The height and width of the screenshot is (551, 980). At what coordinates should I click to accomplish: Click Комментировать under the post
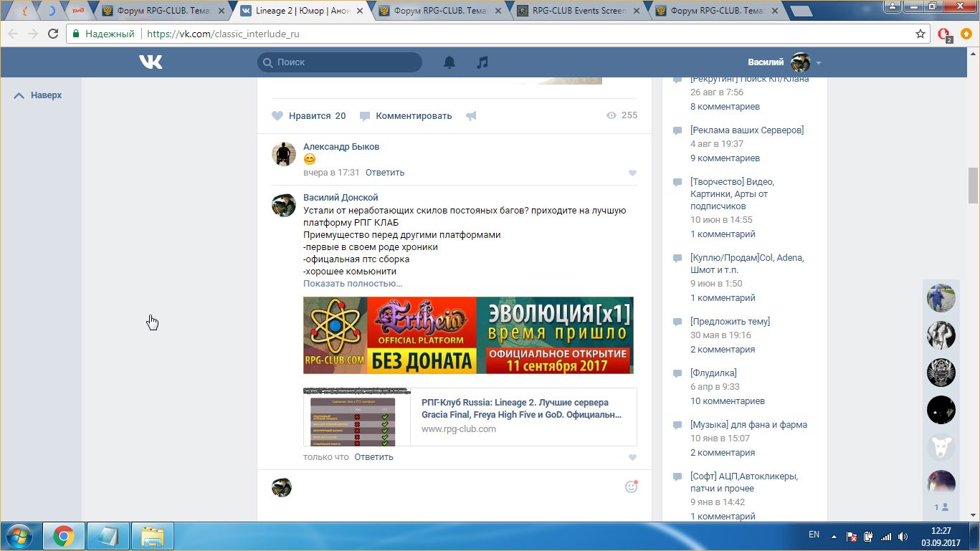[x=406, y=115]
